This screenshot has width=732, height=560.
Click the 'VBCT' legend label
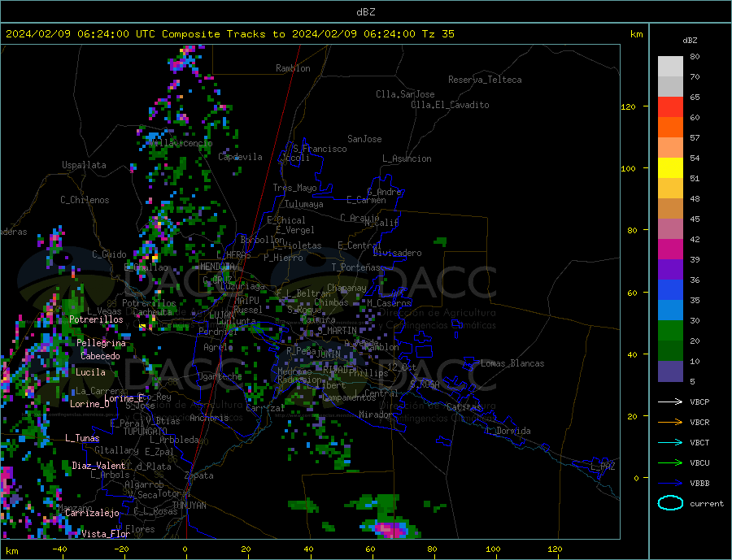pos(699,442)
